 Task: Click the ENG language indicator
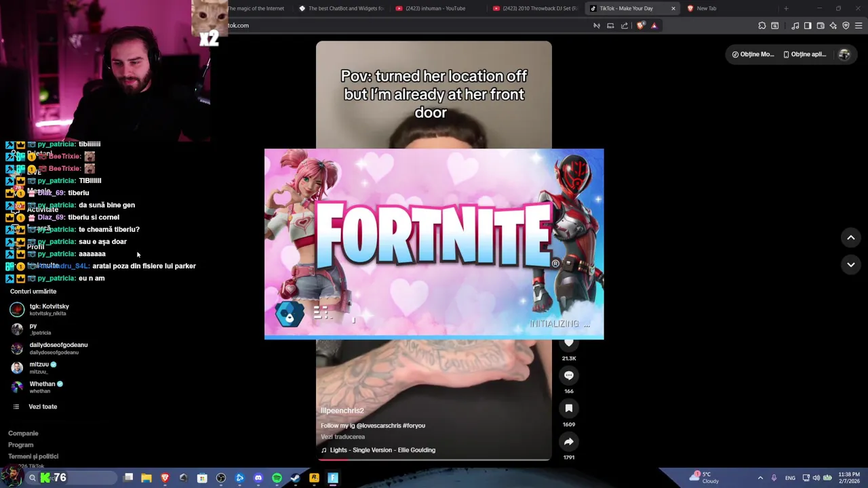tap(790, 478)
